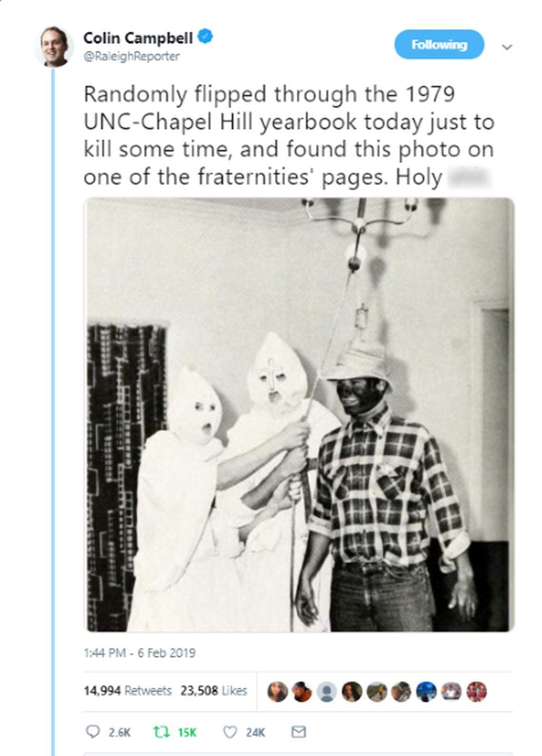Click the @RaleighReporter handle
542x756 pixels.
click(x=132, y=56)
